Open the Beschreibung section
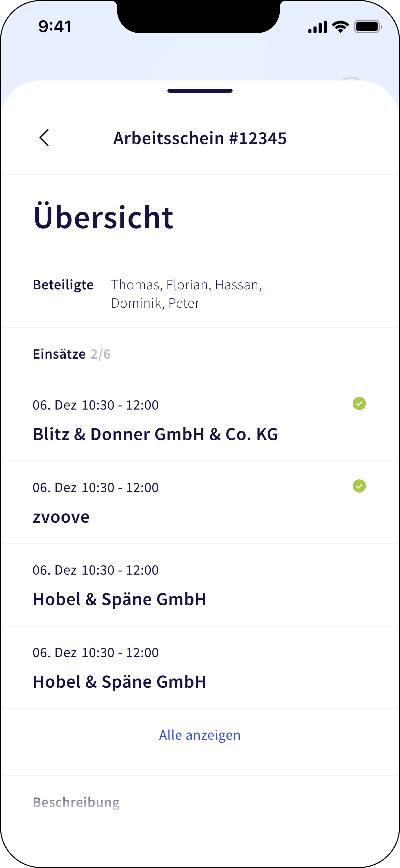The width and height of the screenshot is (400, 868). click(76, 802)
